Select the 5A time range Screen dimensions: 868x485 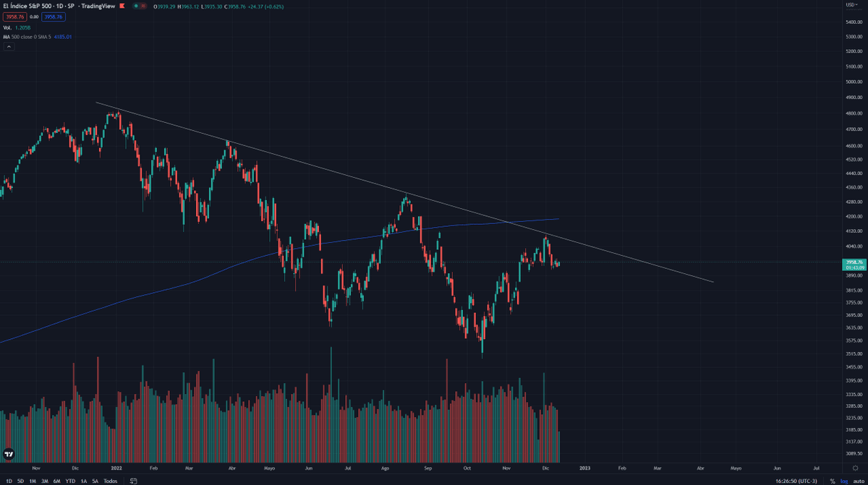pyautogui.click(x=95, y=481)
